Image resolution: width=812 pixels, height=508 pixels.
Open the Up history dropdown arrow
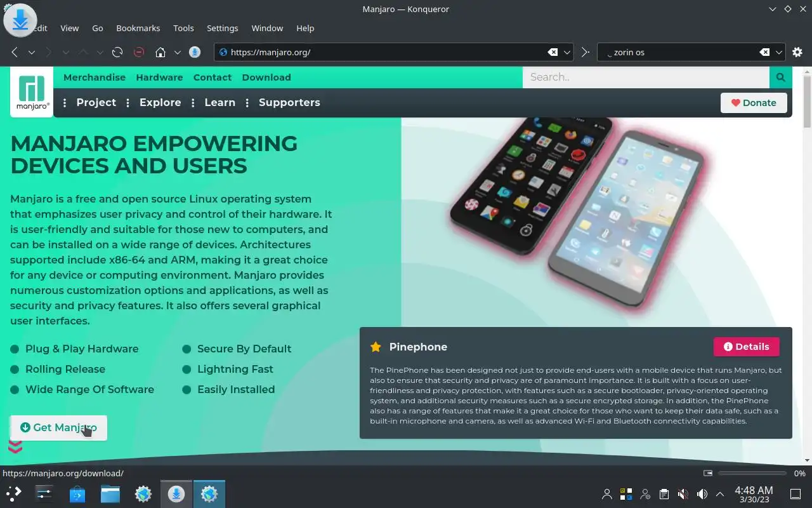[x=100, y=52]
